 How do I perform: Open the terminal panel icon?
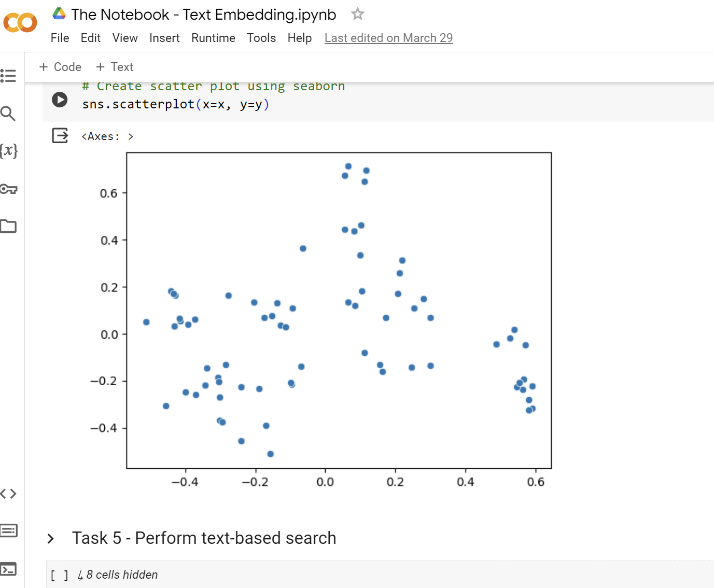[8, 569]
